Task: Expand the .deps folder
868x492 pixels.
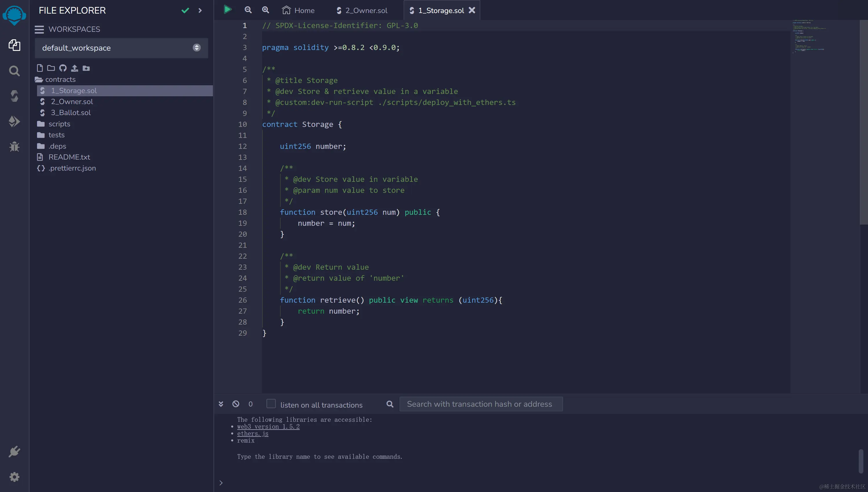Action: (x=52, y=146)
